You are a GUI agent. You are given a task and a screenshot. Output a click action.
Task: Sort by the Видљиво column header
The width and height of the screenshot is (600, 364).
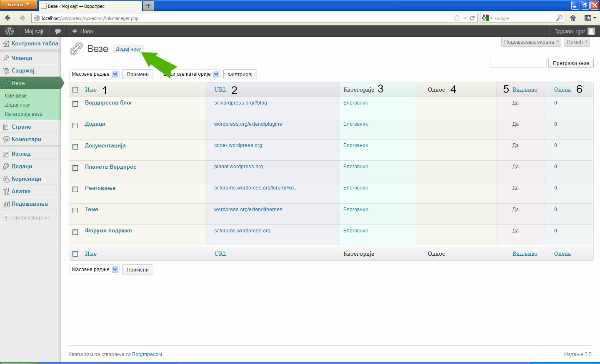[x=525, y=90]
